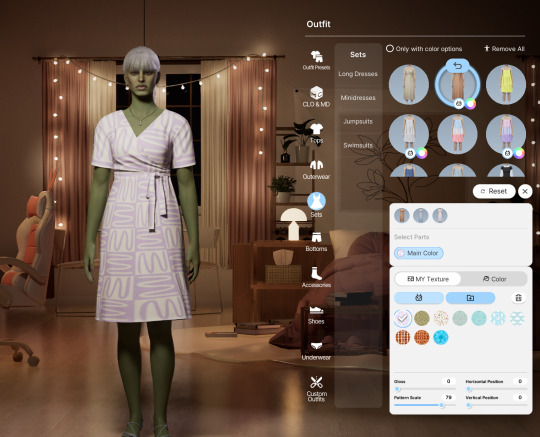Click the Gloss value field

tap(448, 381)
